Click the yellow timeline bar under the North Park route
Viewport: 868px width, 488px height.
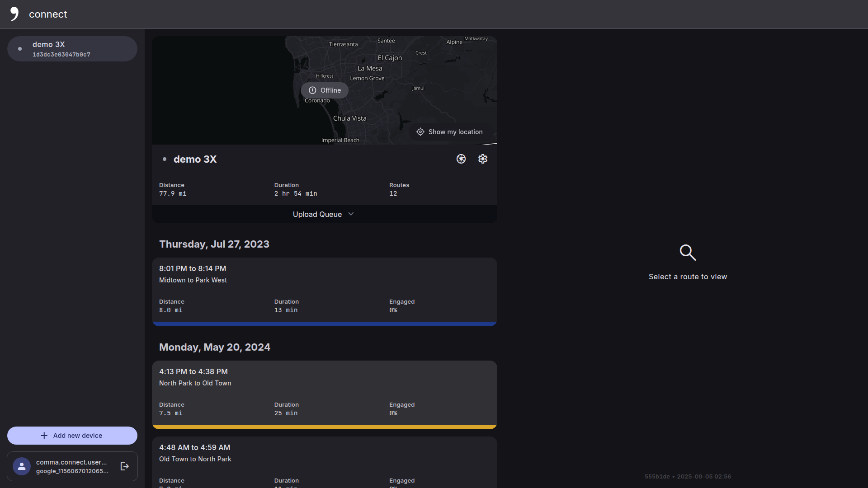click(x=324, y=427)
